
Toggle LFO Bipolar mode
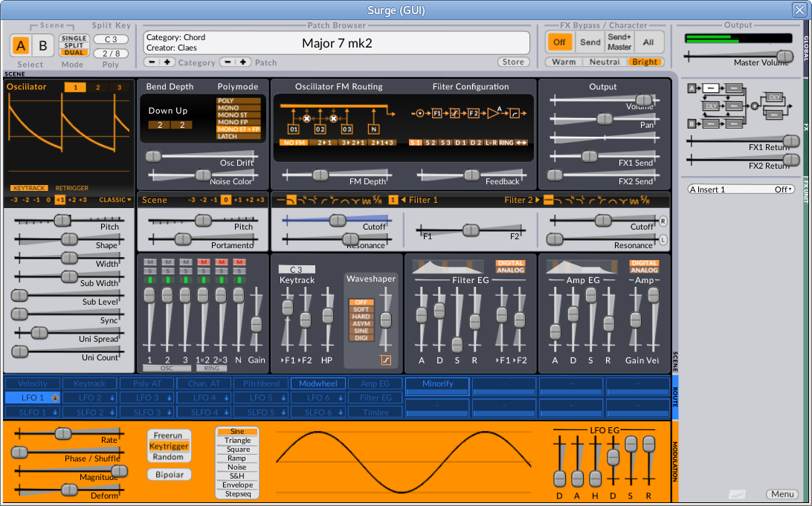[x=170, y=475]
